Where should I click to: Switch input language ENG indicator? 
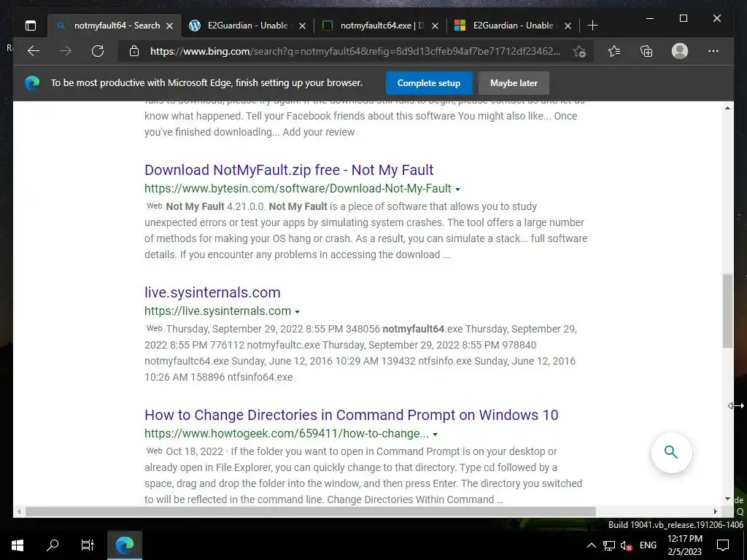(648, 545)
